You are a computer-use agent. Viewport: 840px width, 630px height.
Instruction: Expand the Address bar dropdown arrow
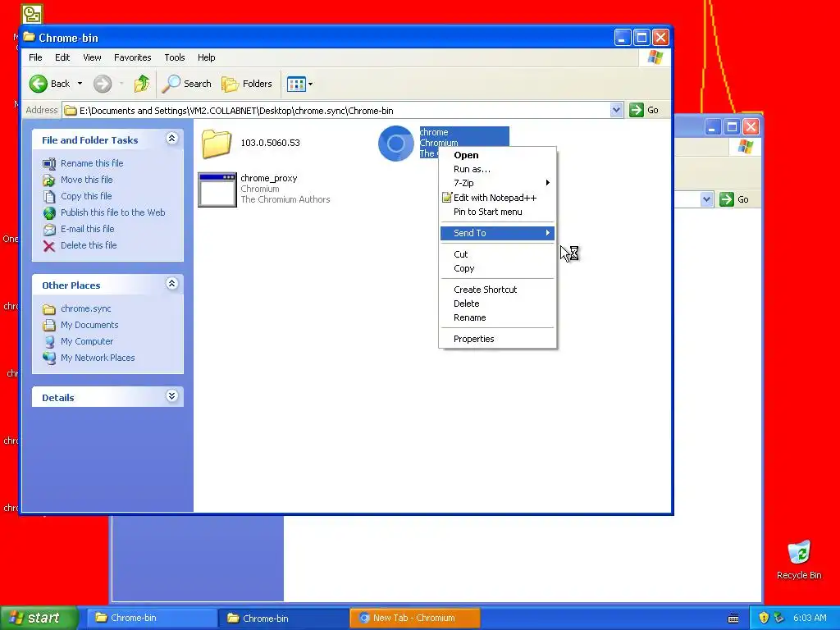tap(616, 110)
